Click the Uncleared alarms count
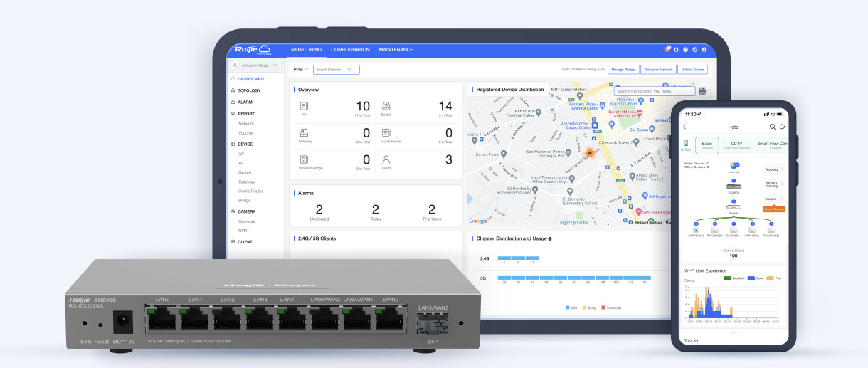 pyautogui.click(x=319, y=209)
